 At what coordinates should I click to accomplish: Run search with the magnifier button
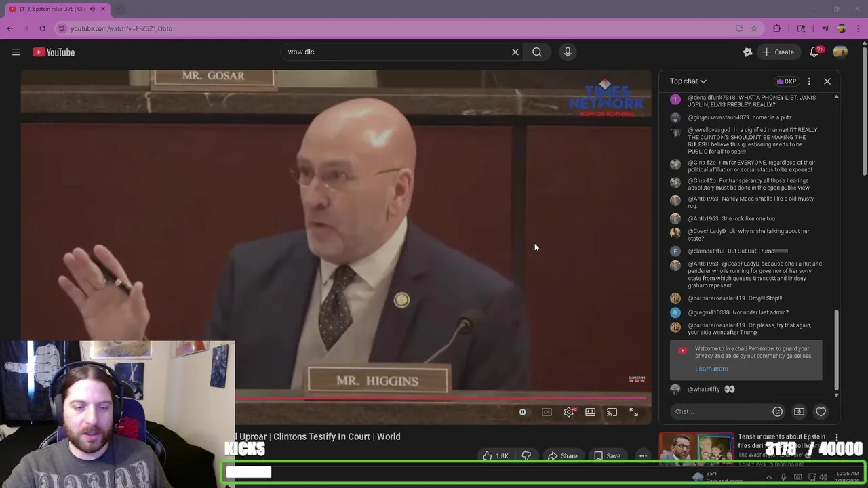(x=537, y=52)
